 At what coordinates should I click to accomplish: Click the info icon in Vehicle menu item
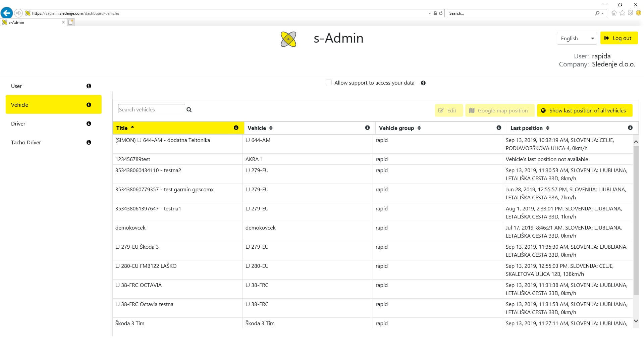coord(89,105)
